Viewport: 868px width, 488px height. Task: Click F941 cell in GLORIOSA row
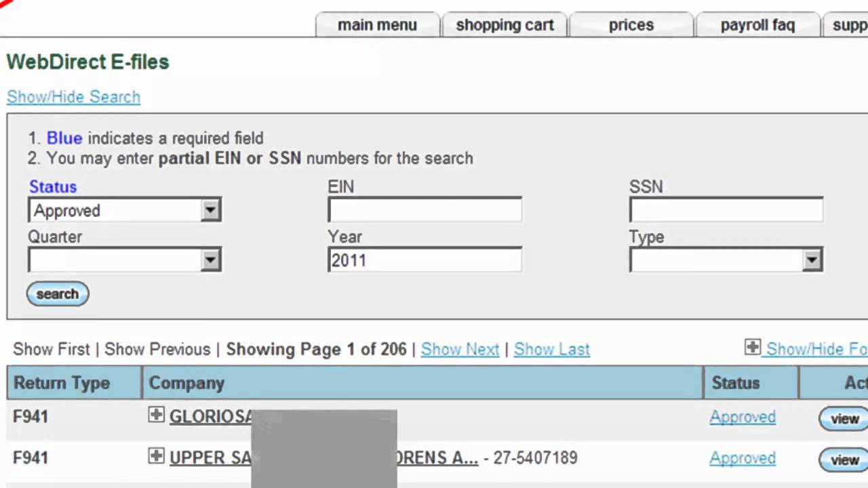point(31,417)
